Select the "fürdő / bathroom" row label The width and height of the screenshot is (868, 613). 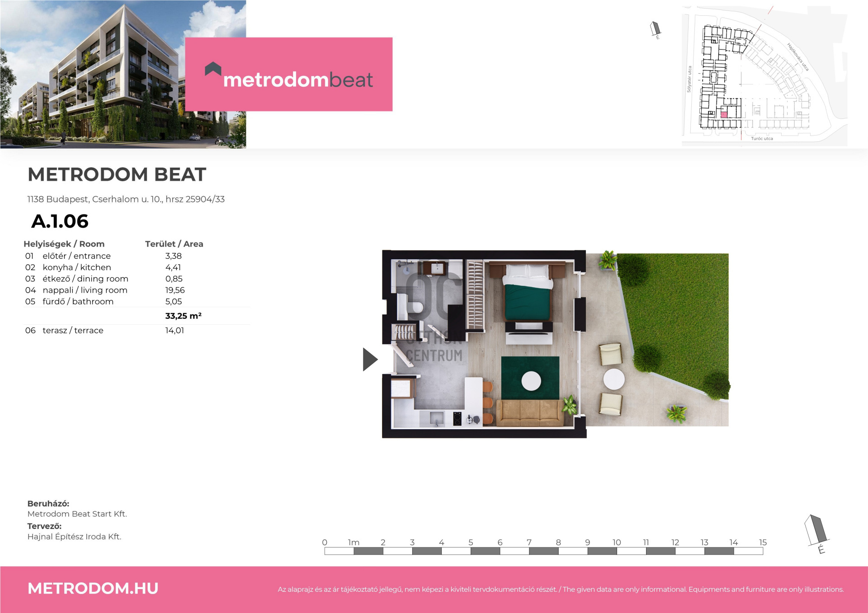(78, 301)
